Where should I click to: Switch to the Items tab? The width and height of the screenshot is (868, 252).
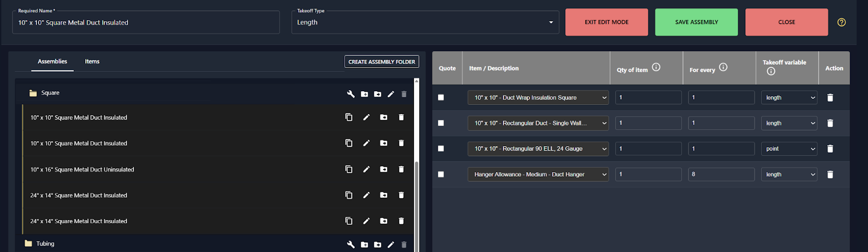point(92,61)
